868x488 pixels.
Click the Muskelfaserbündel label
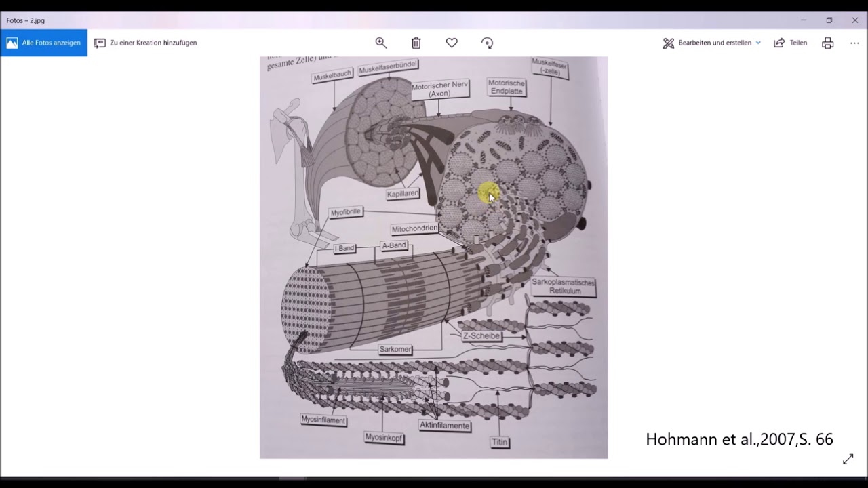388,68
